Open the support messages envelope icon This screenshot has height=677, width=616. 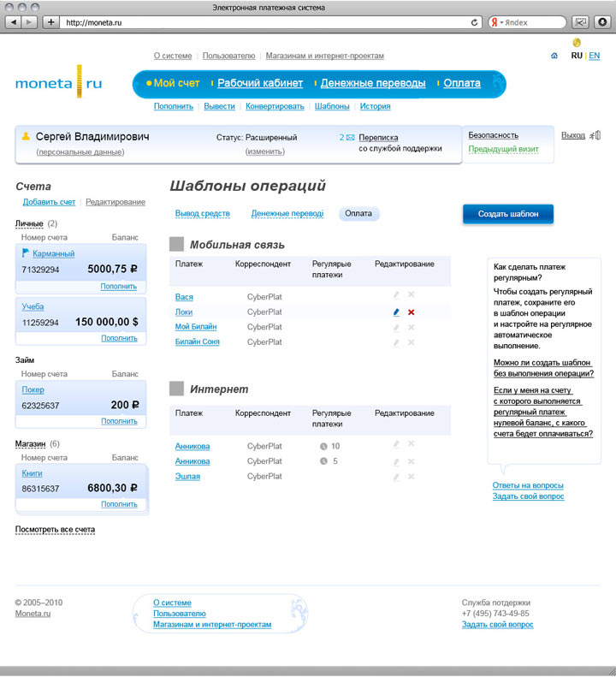click(x=350, y=137)
